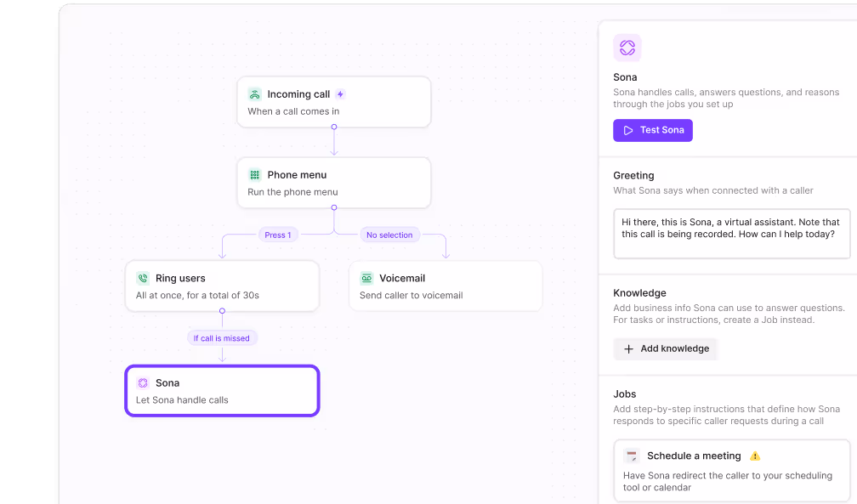The width and height of the screenshot is (857, 504).
Task: Click 'Run the phone menu' text
Action: [x=292, y=192]
